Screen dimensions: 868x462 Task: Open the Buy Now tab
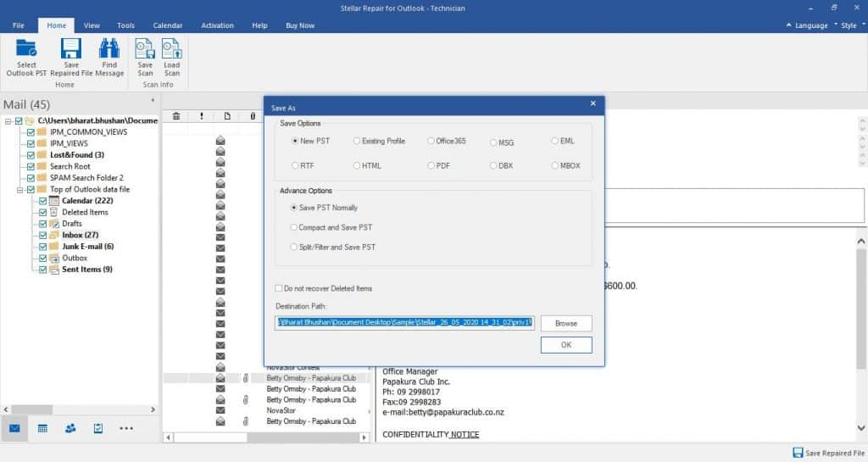click(x=300, y=25)
